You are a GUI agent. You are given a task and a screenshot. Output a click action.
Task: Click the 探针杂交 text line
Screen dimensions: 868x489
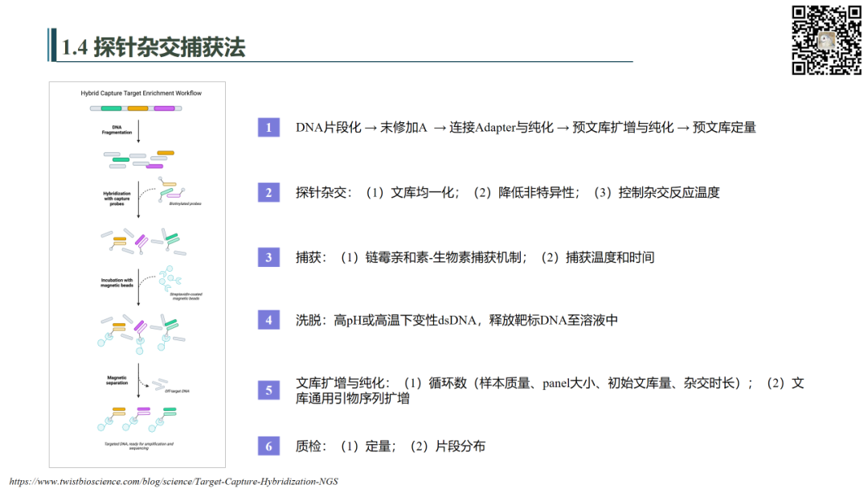coord(507,192)
